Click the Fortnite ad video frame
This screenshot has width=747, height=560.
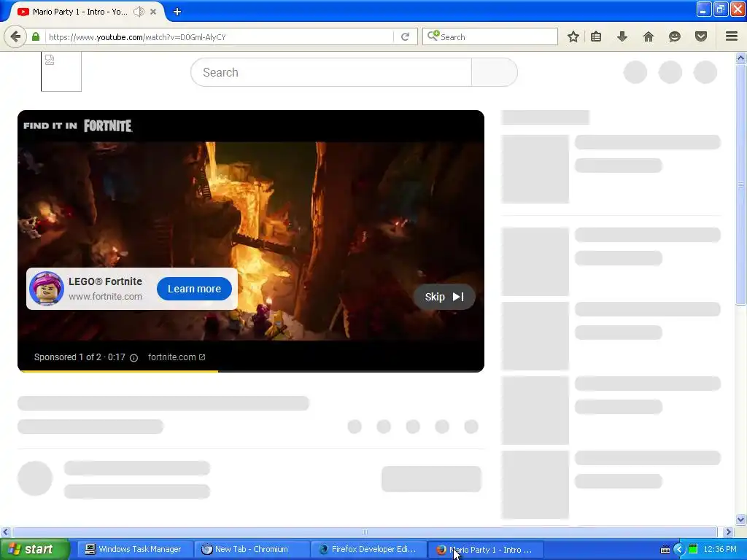click(x=251, y=241)
